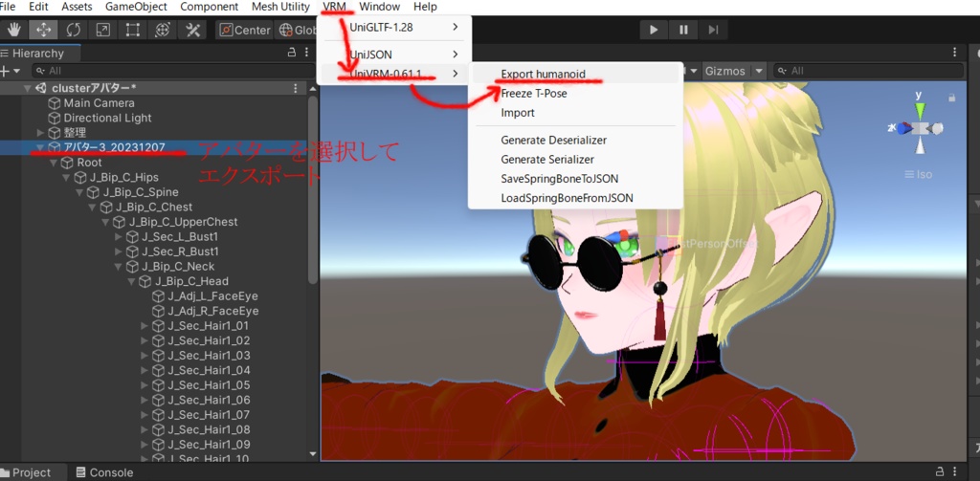Toggle scene gizmo rotation lock
Image resolution: width=980 pixels, height=481 pixels.
click(x=952, y=98)
